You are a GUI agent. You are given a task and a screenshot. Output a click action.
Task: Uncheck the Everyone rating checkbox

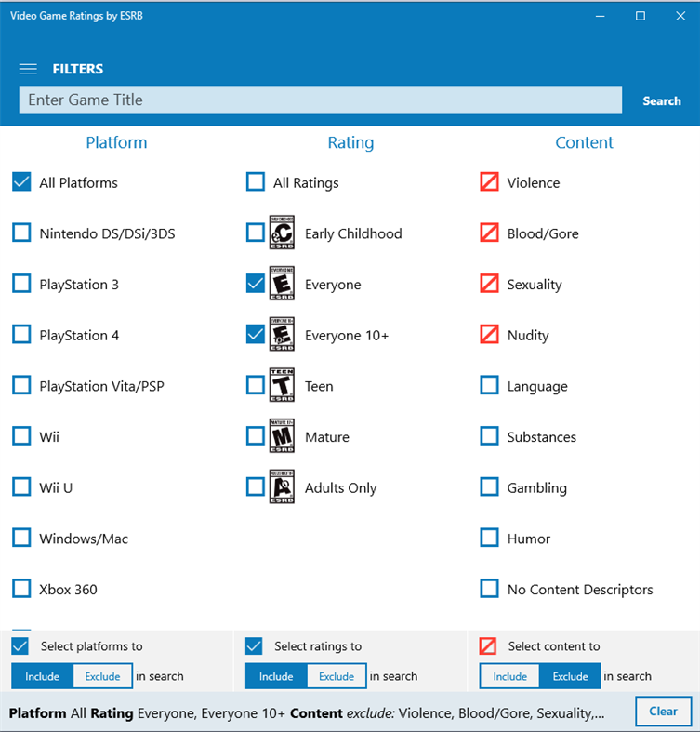coord(256,284)
